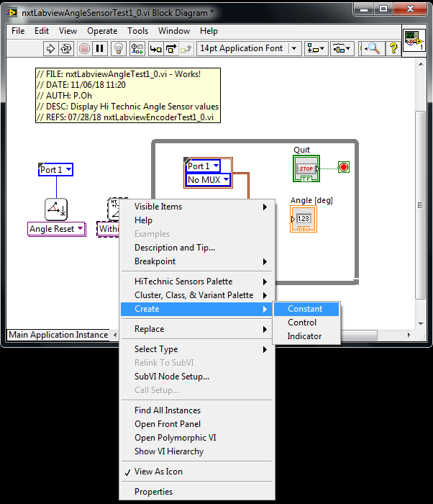Select the Angle [deg] DBL indicator terminal
Viewport: 433px width, 504px height.
[x=304, y=219]
